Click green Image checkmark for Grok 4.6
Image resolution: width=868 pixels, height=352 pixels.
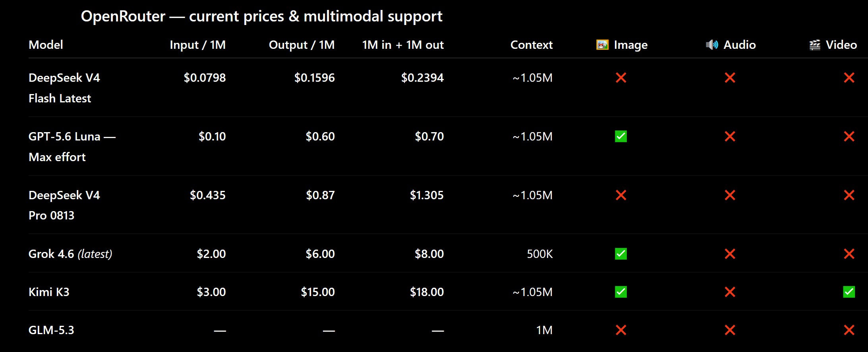tap(621, 254)
